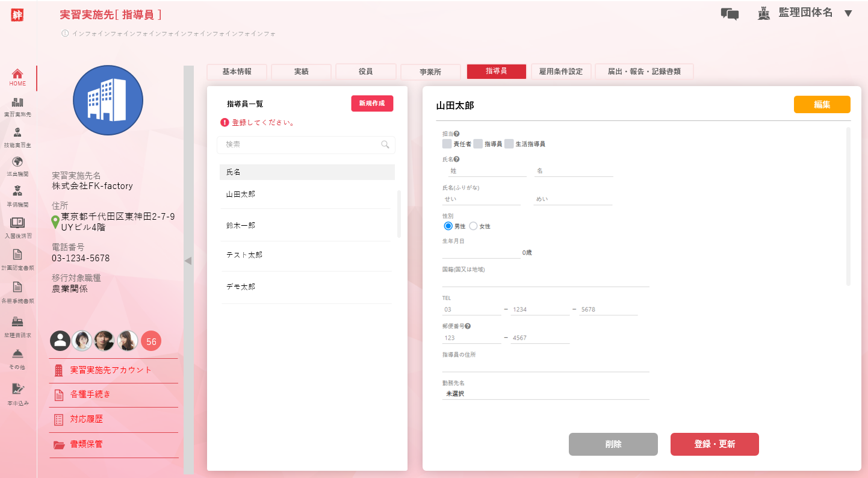Open 監理費請求 register icon
The image size is (868, 478).
pyautogui.click(x=17, y=322)
